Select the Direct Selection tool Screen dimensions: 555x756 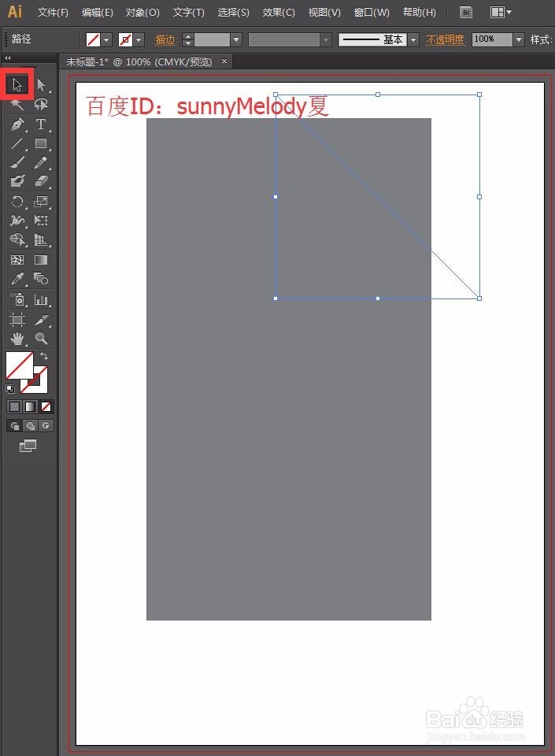pyautogui.click(x=41, y=85)
